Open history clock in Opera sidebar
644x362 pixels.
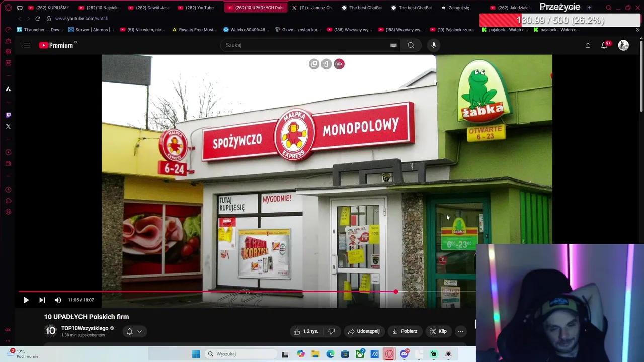pyautogui.click(x=8, y=190)
